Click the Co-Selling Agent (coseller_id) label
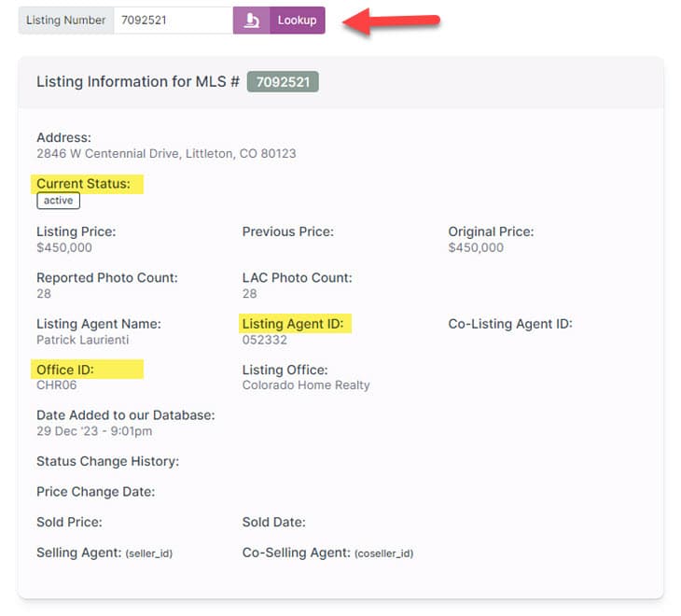Image resolution: width=681 pixels, height=616 pixels. (327, 553)
